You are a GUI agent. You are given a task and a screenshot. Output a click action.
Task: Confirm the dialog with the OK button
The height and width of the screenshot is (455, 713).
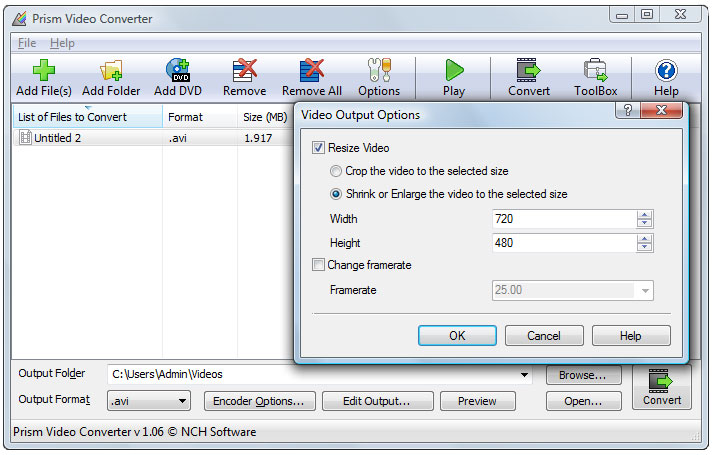(457, 335)
